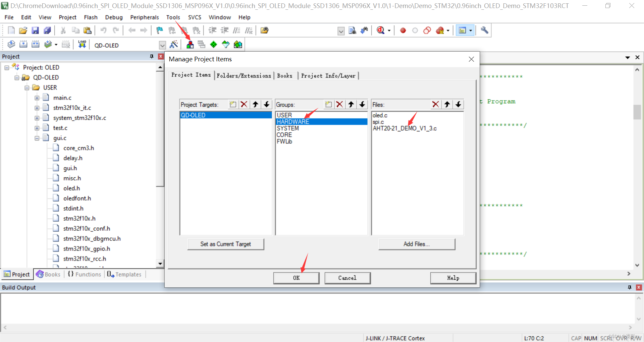This screenshot has width=644, height=342.
Task: Collapse the USER folder in the tree
Action: (27, 88)
